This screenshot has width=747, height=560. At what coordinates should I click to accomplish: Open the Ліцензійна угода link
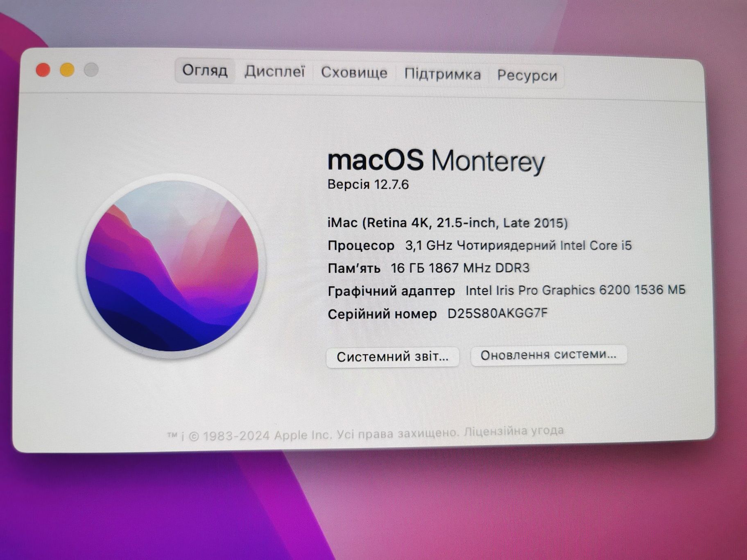(x=514, y=431)
